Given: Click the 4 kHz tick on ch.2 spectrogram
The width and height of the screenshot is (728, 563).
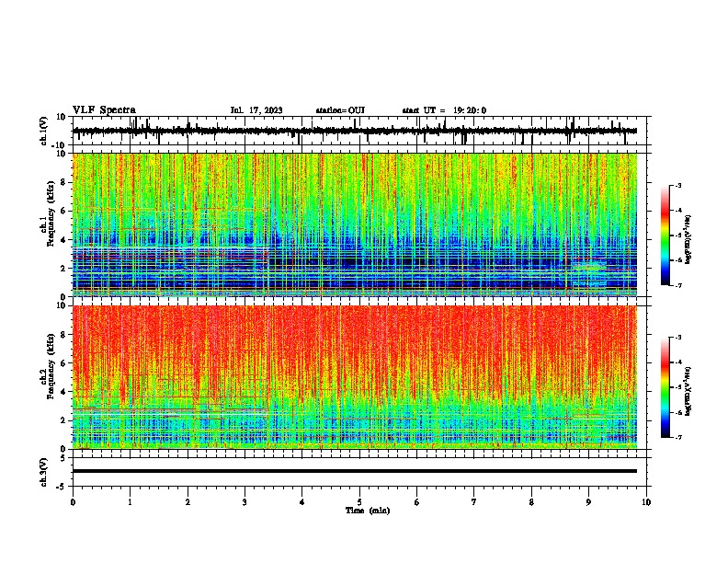Looking at the screenshot, I should coord(64,392).
